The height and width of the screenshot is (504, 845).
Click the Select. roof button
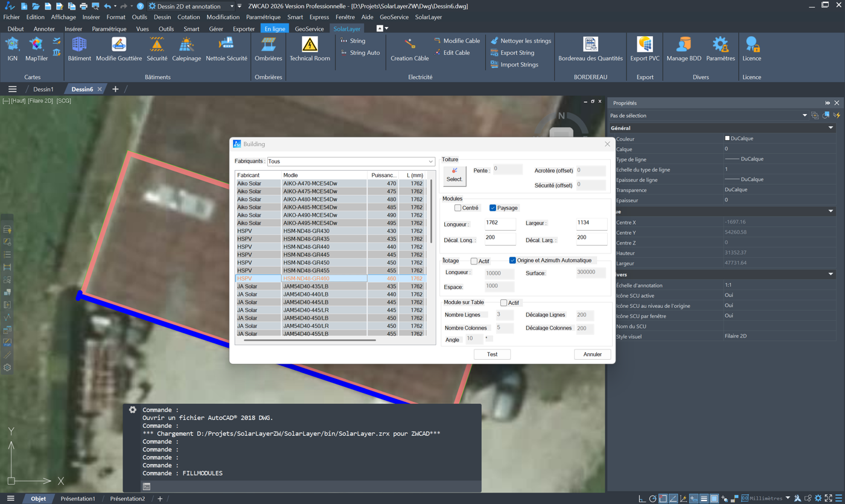[x=454, y=176]
